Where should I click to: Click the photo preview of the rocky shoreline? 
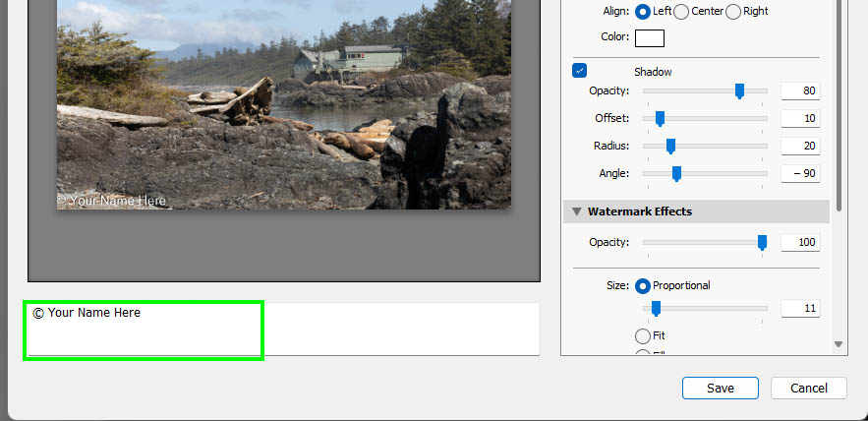284,104
